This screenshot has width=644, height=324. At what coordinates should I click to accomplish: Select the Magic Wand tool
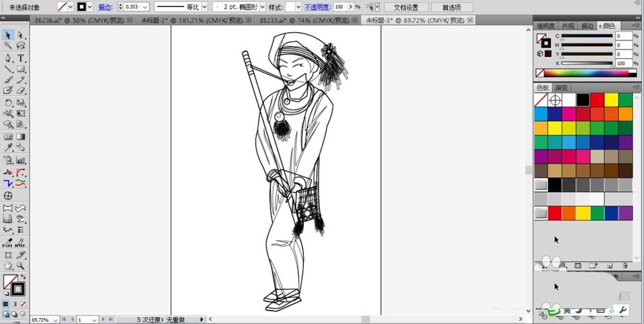point(8,46)
